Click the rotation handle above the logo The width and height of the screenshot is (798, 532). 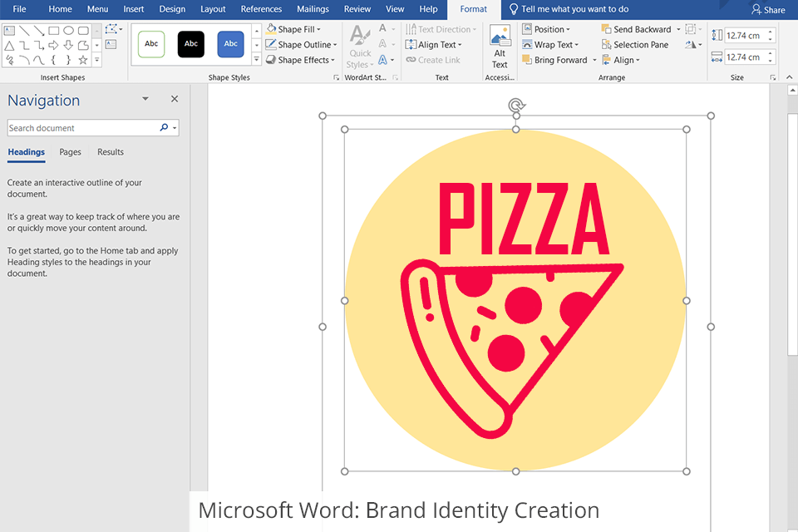point(516,106)
